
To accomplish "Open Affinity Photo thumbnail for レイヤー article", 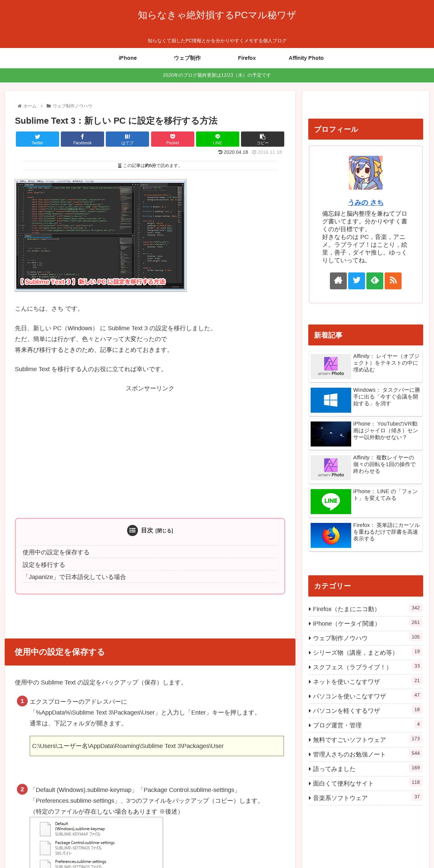I will (x=331, y=366).
